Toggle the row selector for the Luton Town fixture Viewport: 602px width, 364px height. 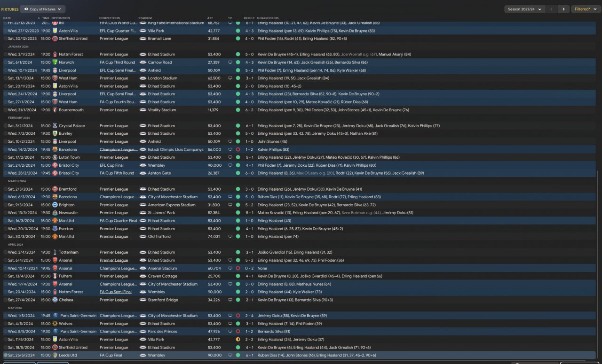click(x=5, y=157)
